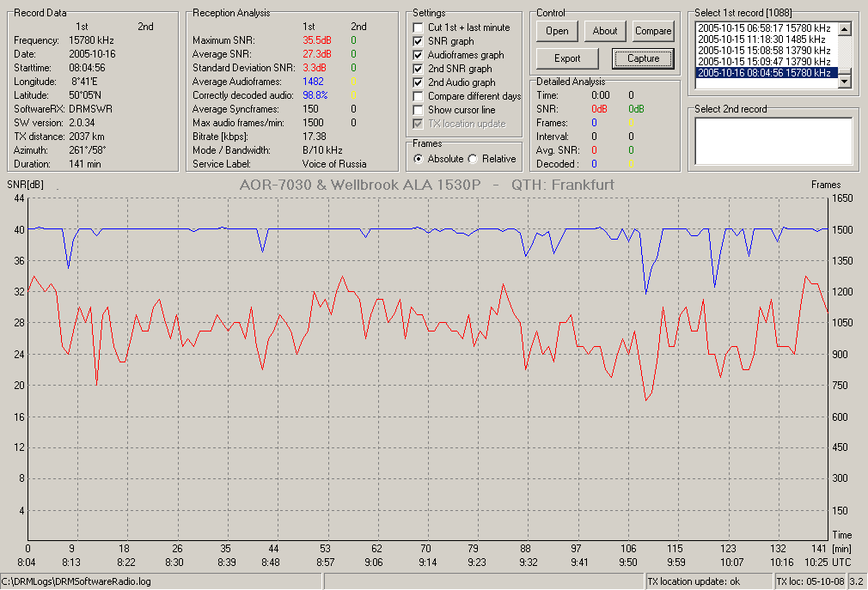Turn on Show cursor line
This screenshot has height=590, width=868.
[x=418, y=110]
